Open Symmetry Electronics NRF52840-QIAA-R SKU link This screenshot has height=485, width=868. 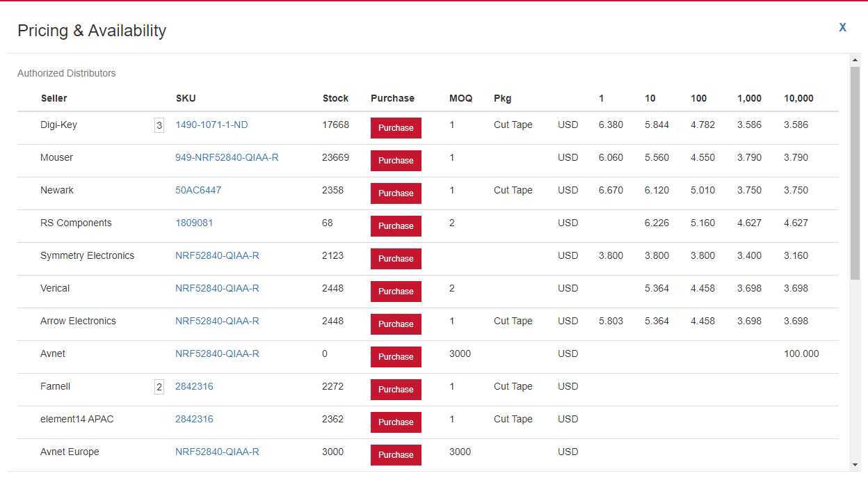coord(217,256)
